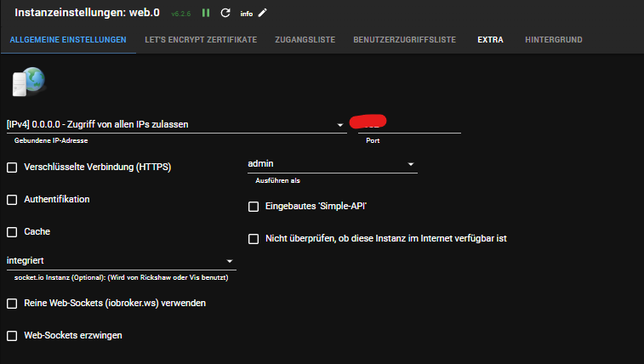644x364 pixels.
Task: Check the Eingebautes 'Simple-API' option
Action: [254, 207]
